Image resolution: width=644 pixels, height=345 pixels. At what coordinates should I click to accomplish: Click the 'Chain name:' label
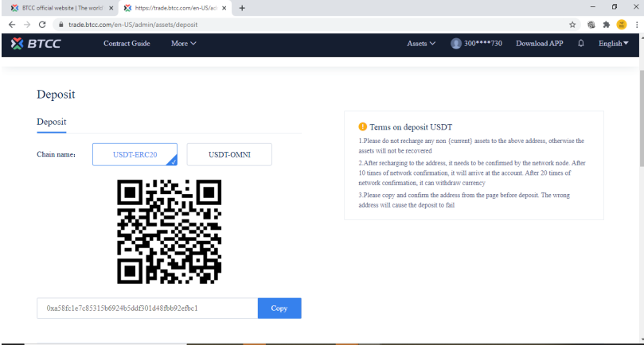56,155
